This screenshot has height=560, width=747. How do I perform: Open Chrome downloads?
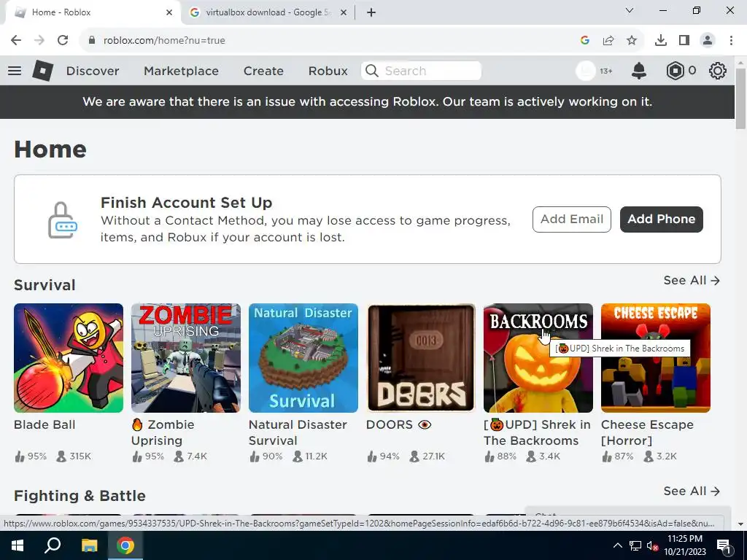[661, 40]
